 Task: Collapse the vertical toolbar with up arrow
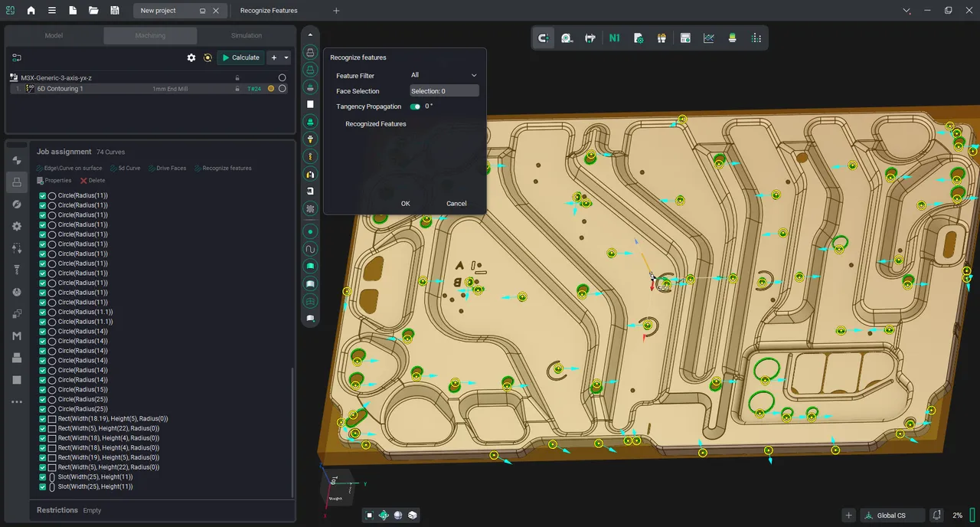[310, 34]
